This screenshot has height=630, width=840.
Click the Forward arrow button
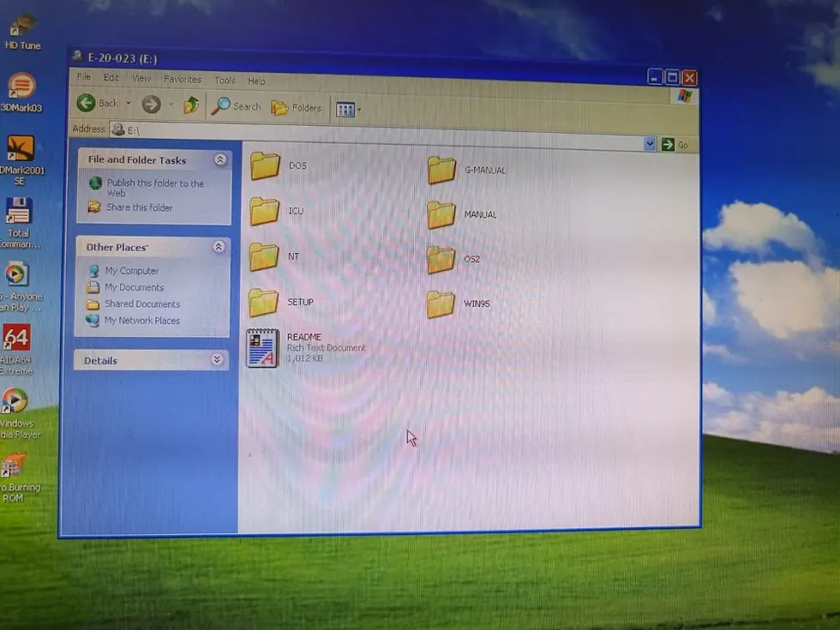coord(152,104)
